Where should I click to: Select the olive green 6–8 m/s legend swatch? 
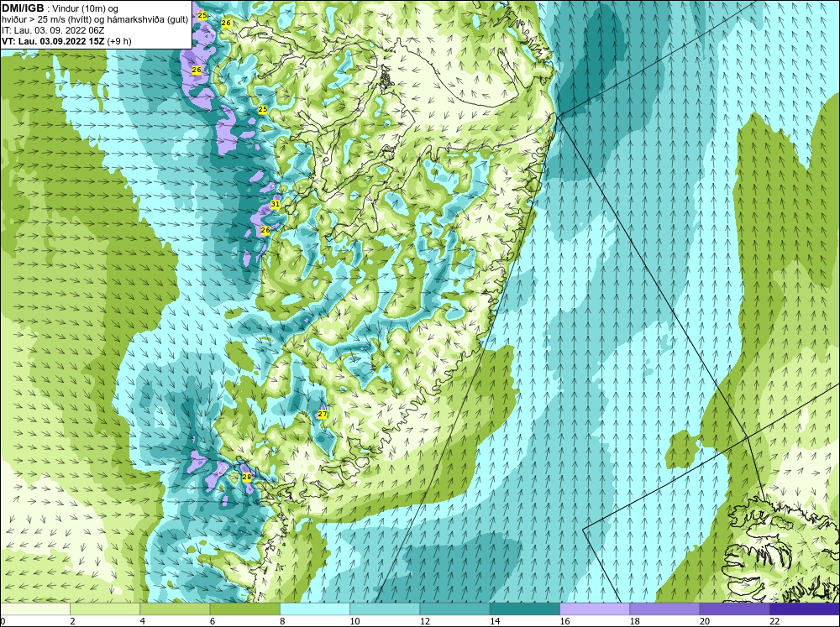[244, 609]
